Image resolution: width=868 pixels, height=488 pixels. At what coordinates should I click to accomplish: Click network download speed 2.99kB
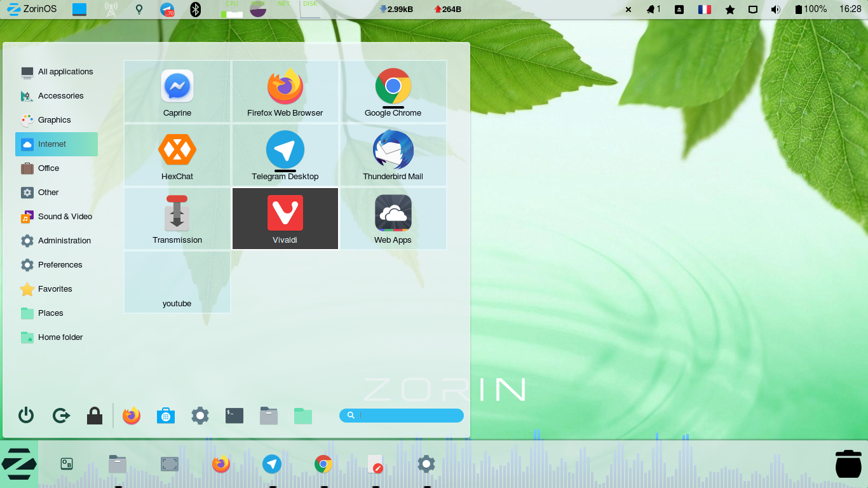click(397, 10)
